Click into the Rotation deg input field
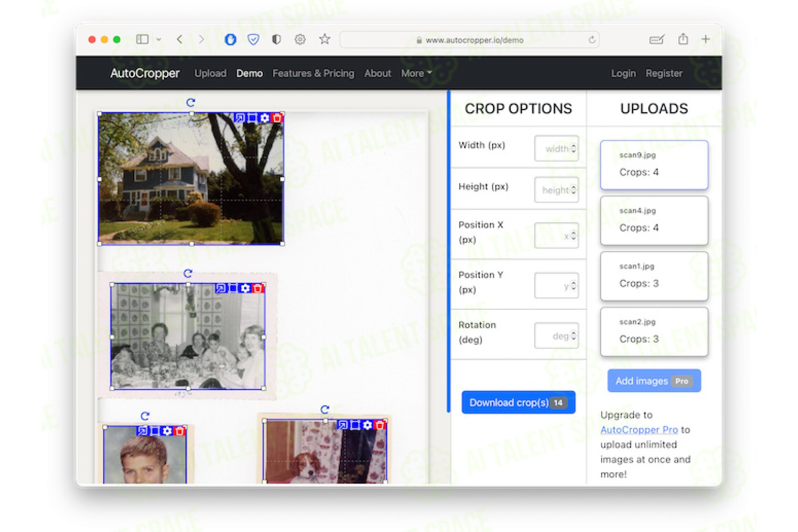The image size is (798, 532). coord(556,336)
